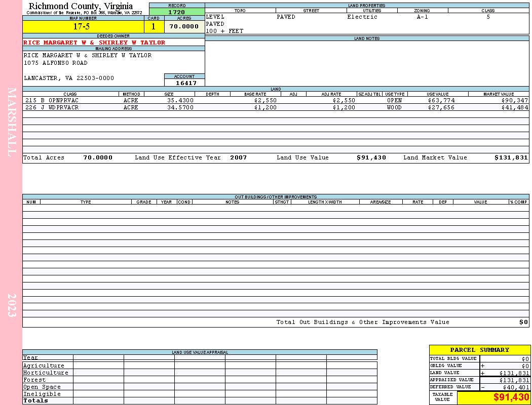Select base rate $1,200
Image resolution: width=532 pixels, height=405 pixels.
click(265, 108)
